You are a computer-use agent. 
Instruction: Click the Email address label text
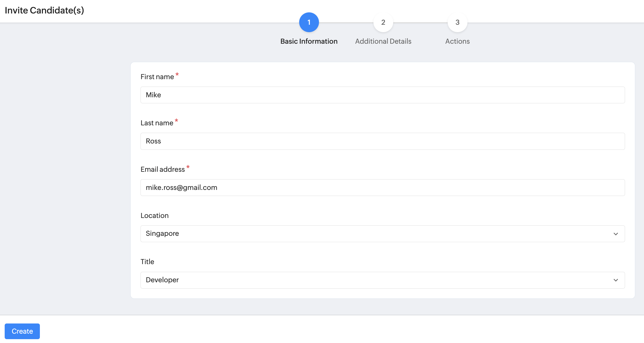point(163,169)
